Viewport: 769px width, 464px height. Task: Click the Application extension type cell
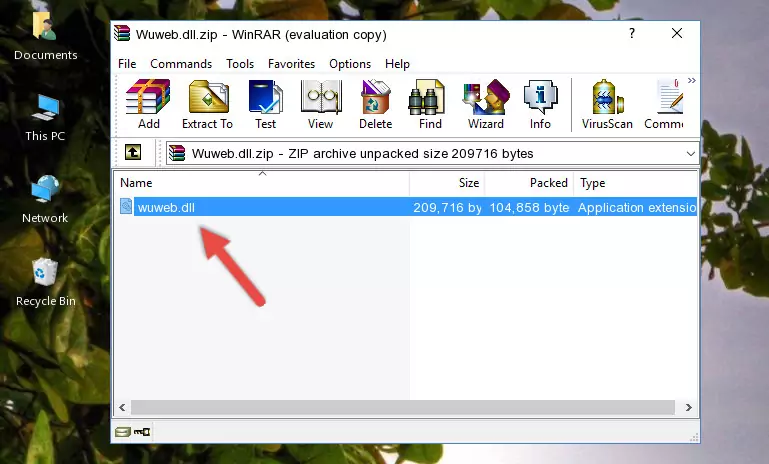[637, 207]
